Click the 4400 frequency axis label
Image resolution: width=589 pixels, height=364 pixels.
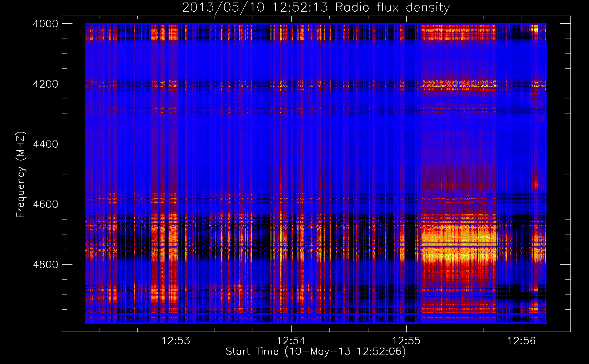click(x=46, y=144)
